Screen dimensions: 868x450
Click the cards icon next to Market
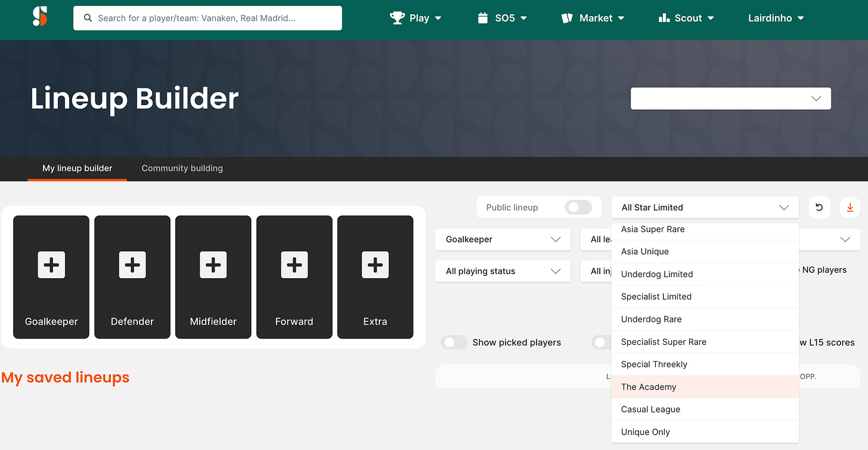point(567,19)
